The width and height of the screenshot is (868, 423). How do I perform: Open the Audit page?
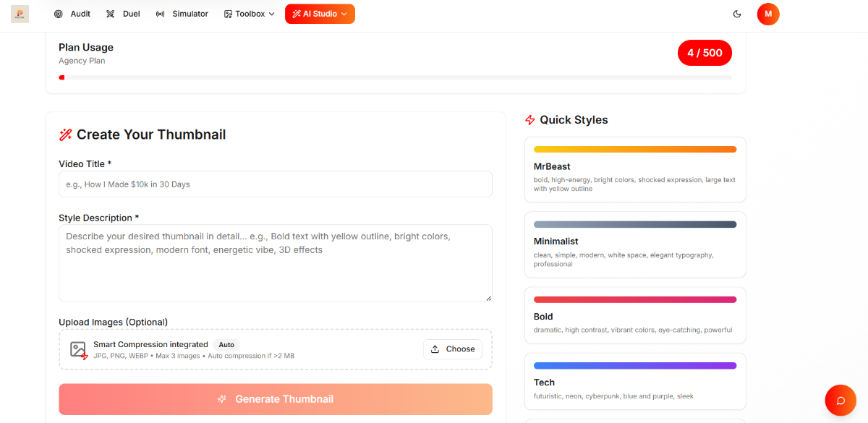point(72,14)
